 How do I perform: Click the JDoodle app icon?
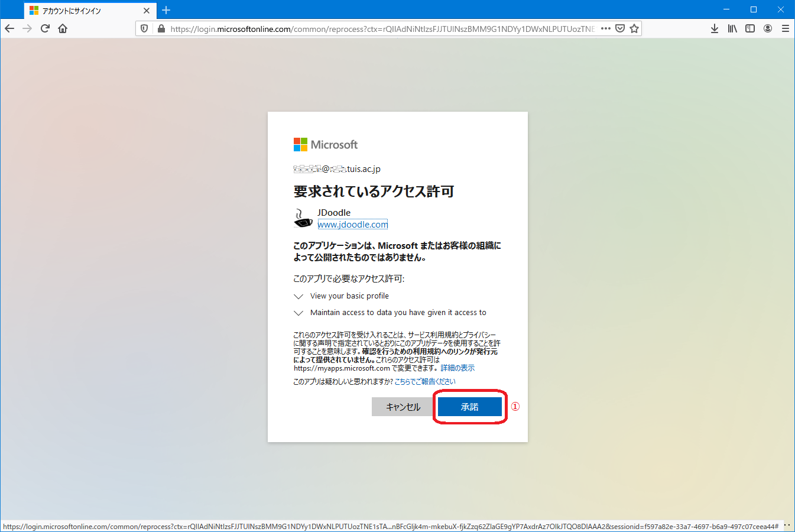click(303, 218)
